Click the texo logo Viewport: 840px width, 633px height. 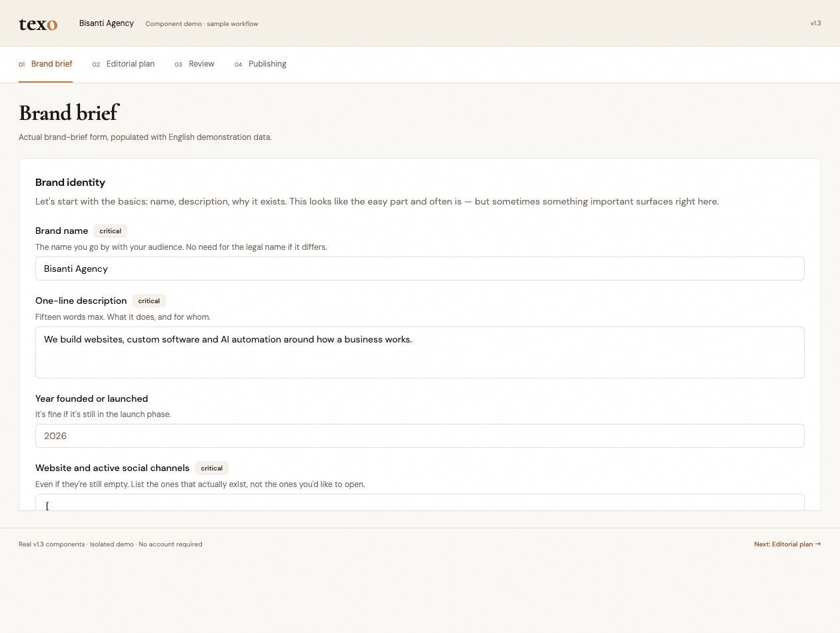(x=38, y=24)
